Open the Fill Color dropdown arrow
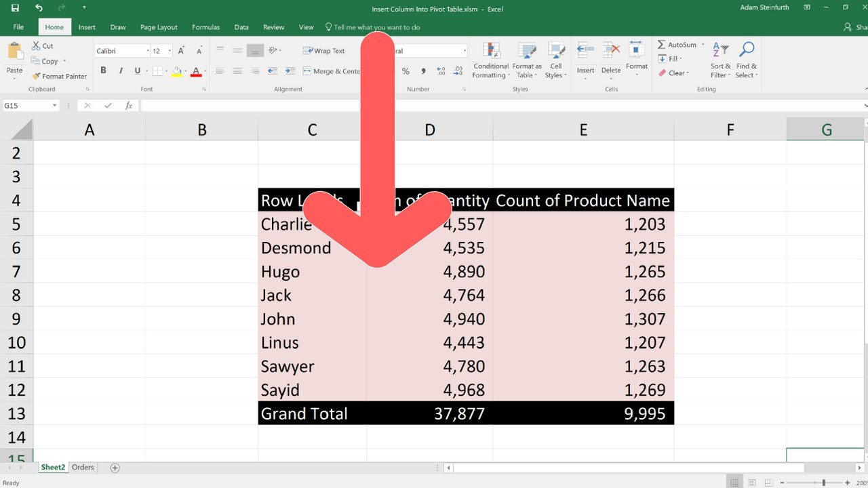 tap(186, 71)
